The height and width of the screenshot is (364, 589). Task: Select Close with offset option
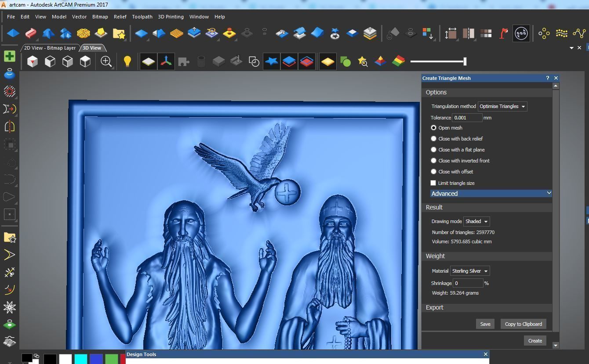433,172
